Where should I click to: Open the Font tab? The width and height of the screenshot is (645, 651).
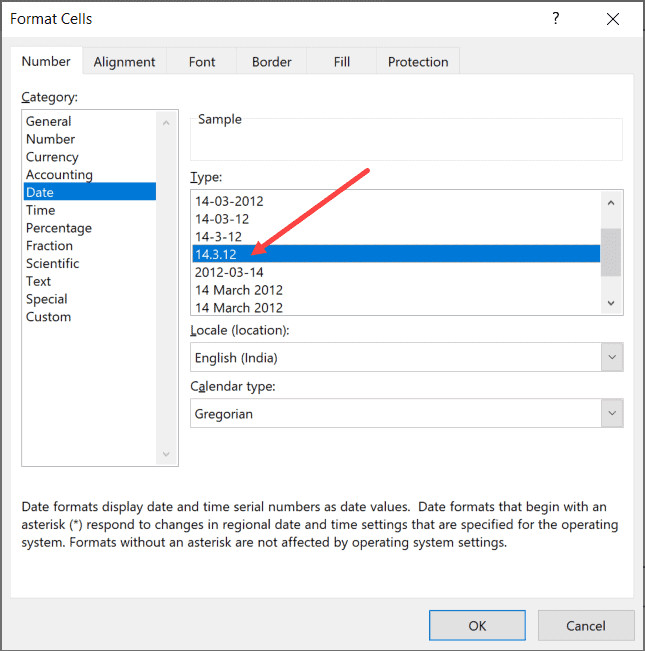202,62
